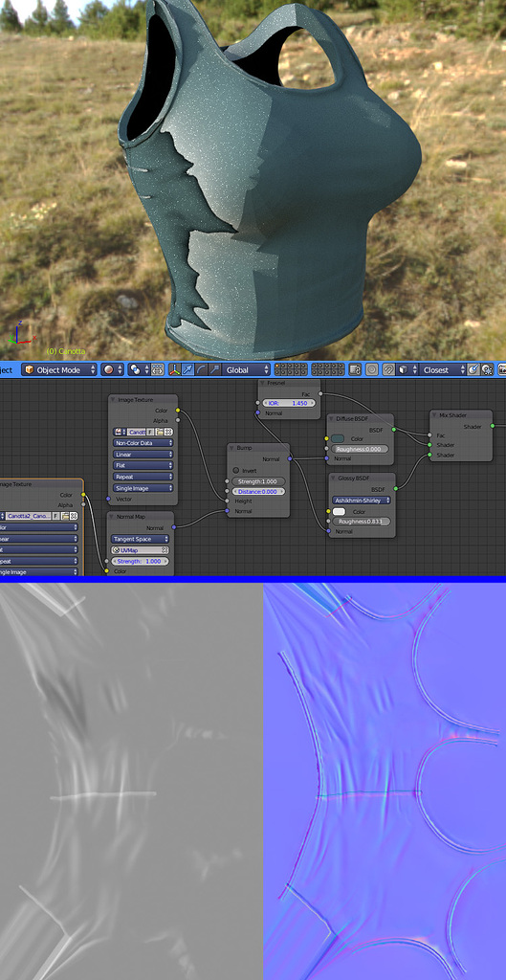The image size is (506, 980).
Task: Click Bump Distance 0.000 field
Action: (258, 492)
